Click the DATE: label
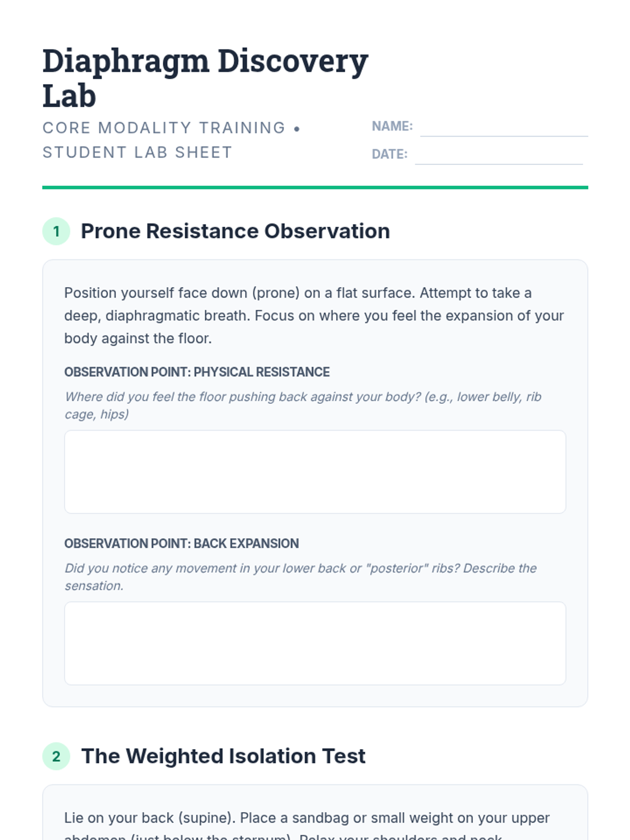630x840 pixels. tap(389, 154)
